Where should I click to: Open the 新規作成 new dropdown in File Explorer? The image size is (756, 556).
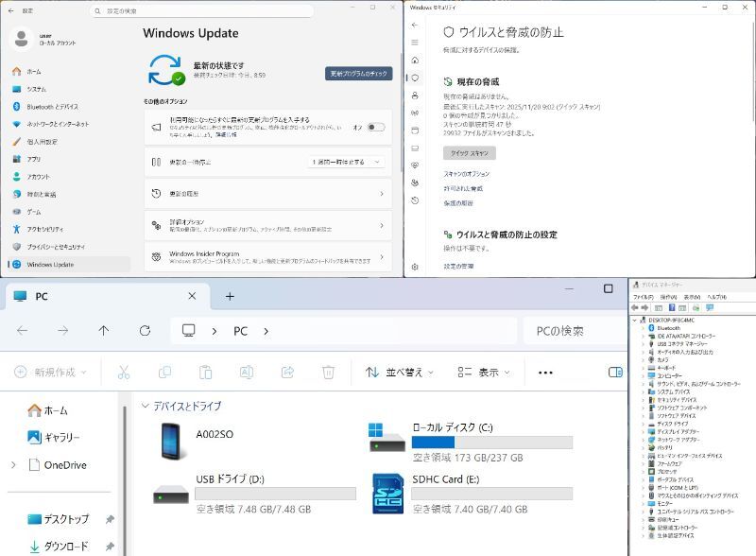click(50, 373)
